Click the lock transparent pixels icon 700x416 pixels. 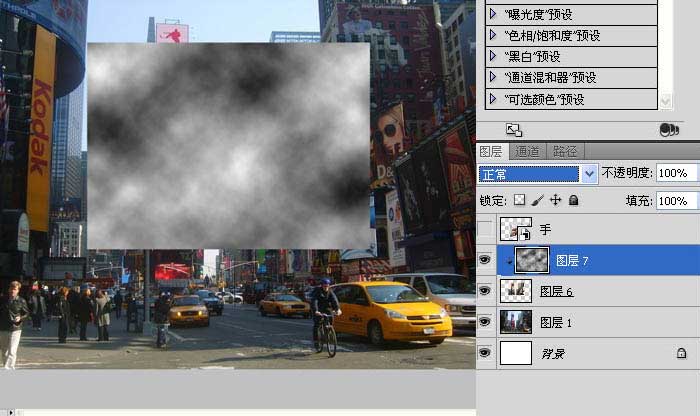(519, 200)
